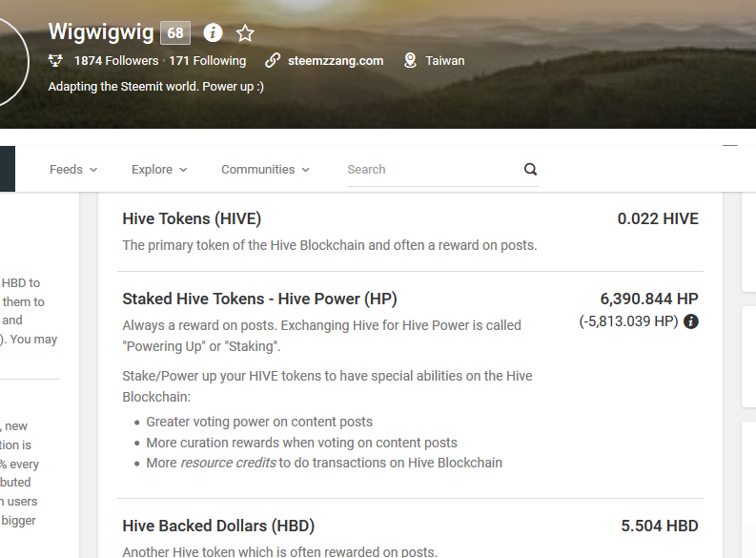This screenshot has width=756, height=558.
Task: View the 171 Following list
Action: tap(207, 61)
